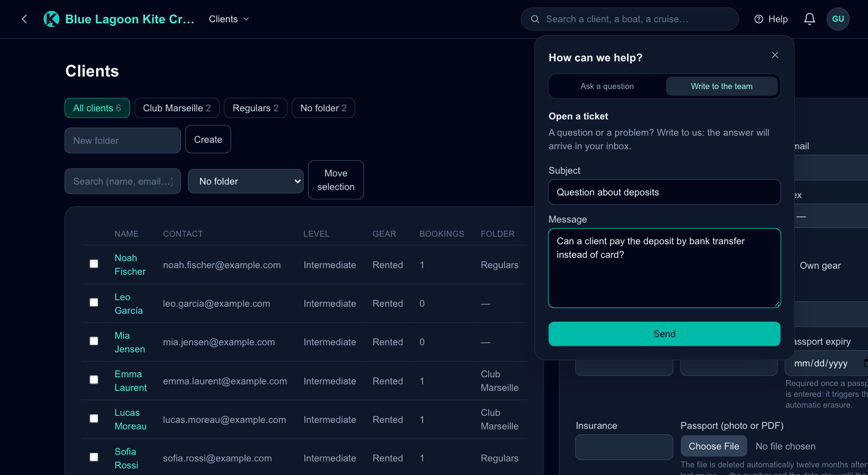868x475 pixels.
Task: Select the Lucas Moreau checkbox
Action: click(94, 419)
